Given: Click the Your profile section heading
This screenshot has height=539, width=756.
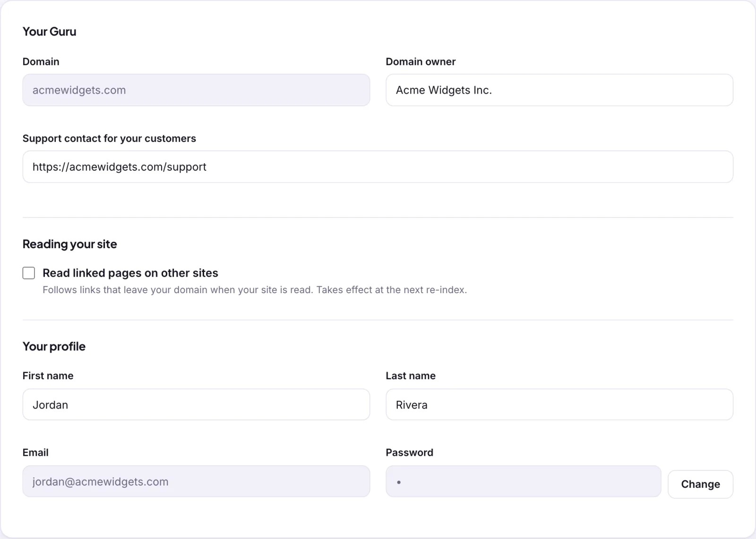Looking at the screenshot, I should [x=54, y=347].
